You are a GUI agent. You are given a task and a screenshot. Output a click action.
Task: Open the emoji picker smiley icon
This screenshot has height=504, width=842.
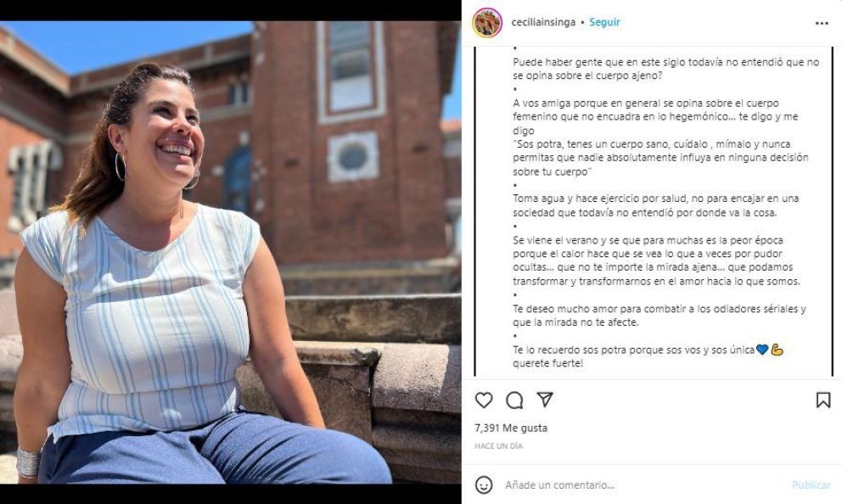(x=484, y=485)
